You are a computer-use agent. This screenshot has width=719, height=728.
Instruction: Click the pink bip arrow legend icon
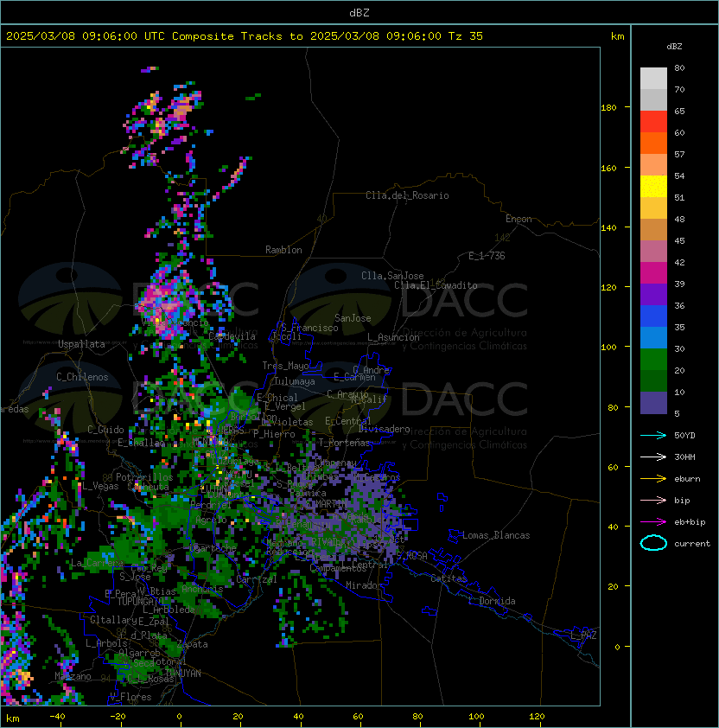[653, 500]
